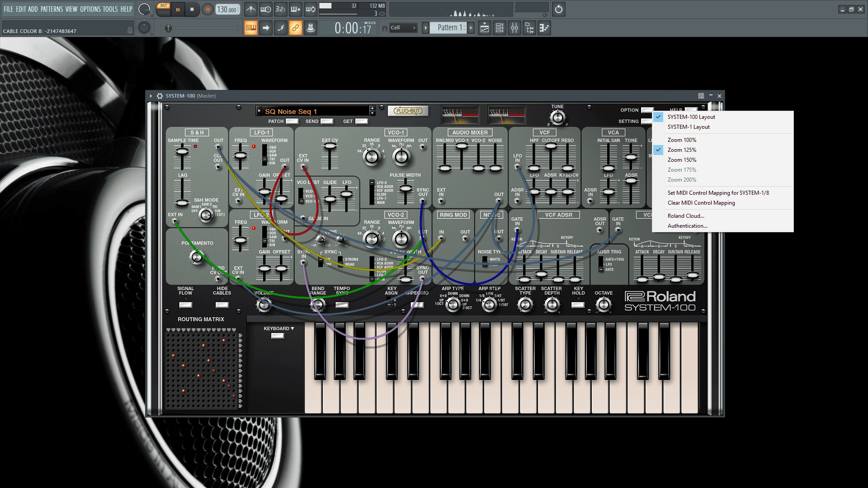Add new pattern with plus button
868x488 pixels.
tap(471, 28)
